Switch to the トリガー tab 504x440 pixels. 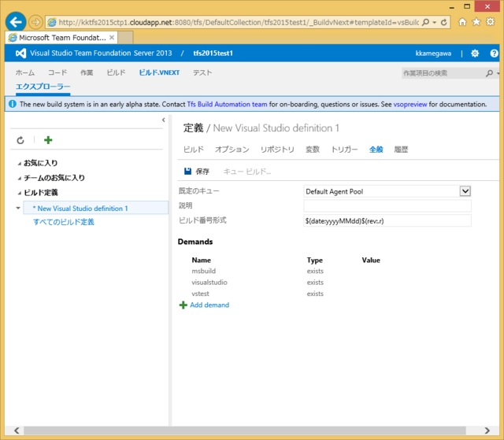[x=344, y=150]
